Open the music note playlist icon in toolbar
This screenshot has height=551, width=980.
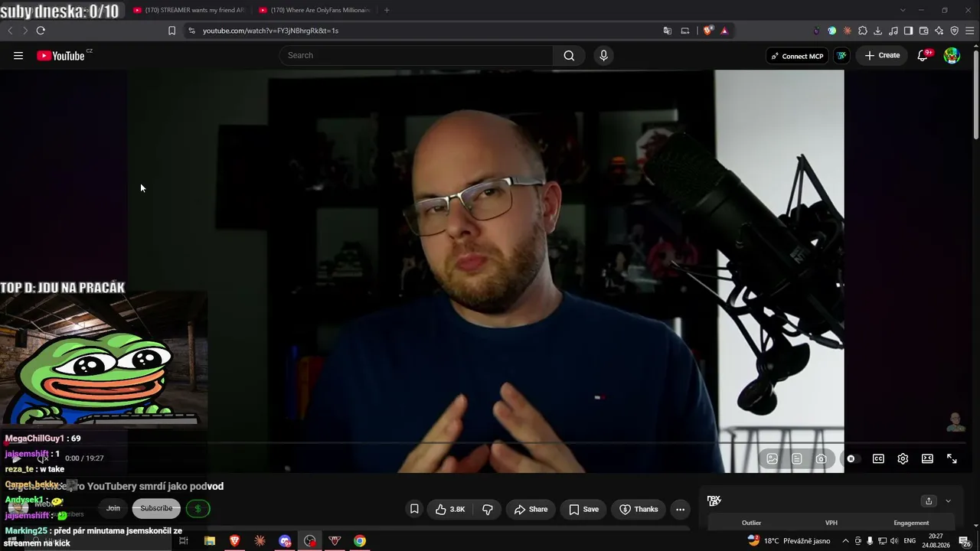pos(893,31)
